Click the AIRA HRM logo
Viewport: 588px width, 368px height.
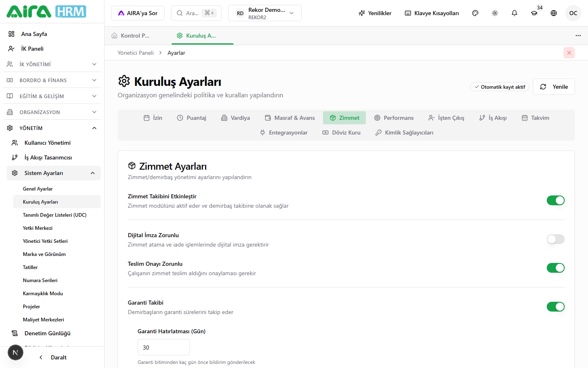(46, 11)
